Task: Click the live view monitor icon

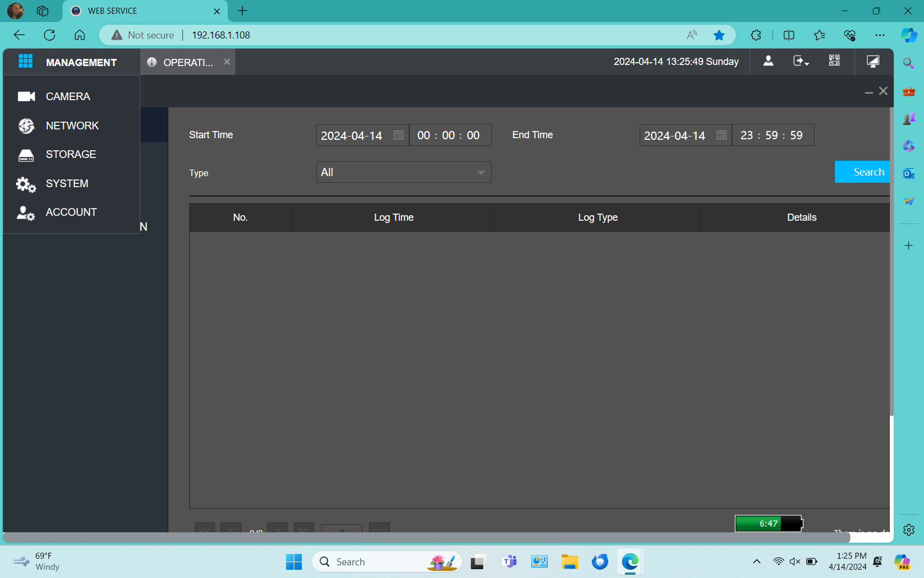Action: coord(873,61)
